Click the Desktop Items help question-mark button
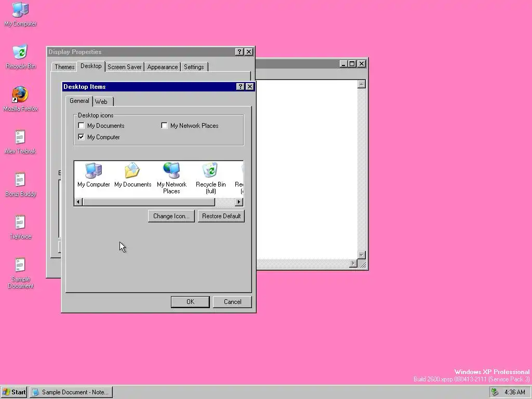 pyautogui.click(x=240, y=87)
